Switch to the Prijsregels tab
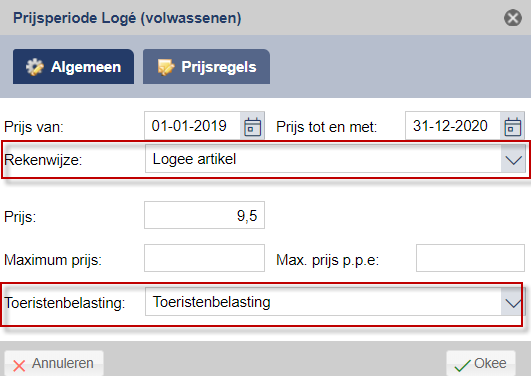531x376 pixels. pos(207,67)
